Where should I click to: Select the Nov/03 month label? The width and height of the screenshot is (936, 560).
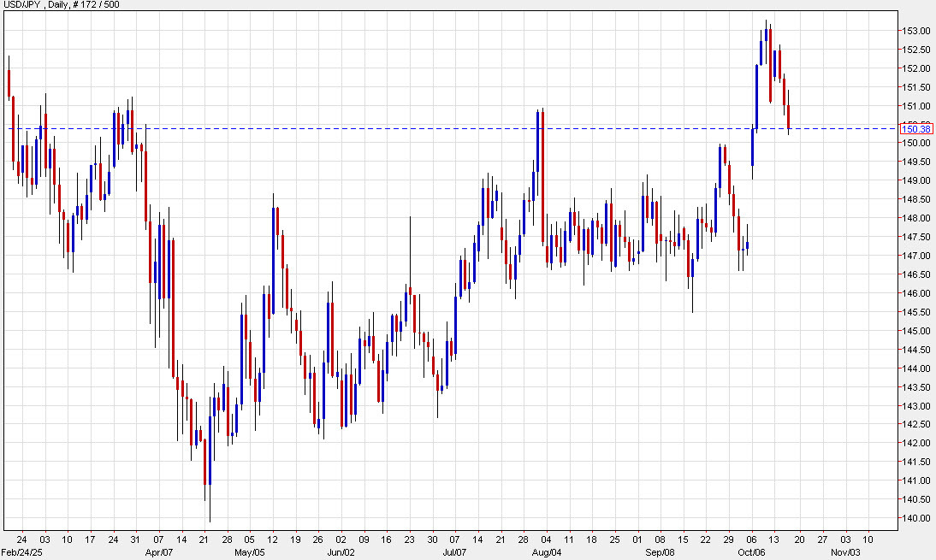844,552
